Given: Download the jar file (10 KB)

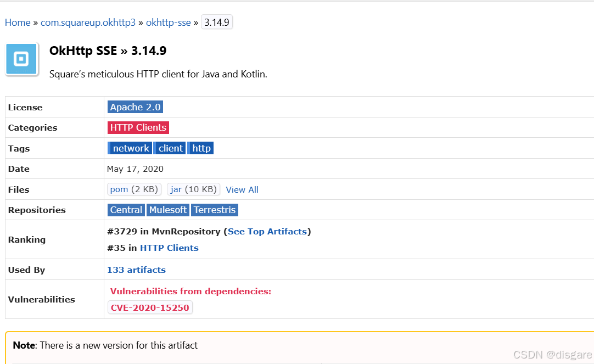Looking at the screenshot, I should click(193, 189).
